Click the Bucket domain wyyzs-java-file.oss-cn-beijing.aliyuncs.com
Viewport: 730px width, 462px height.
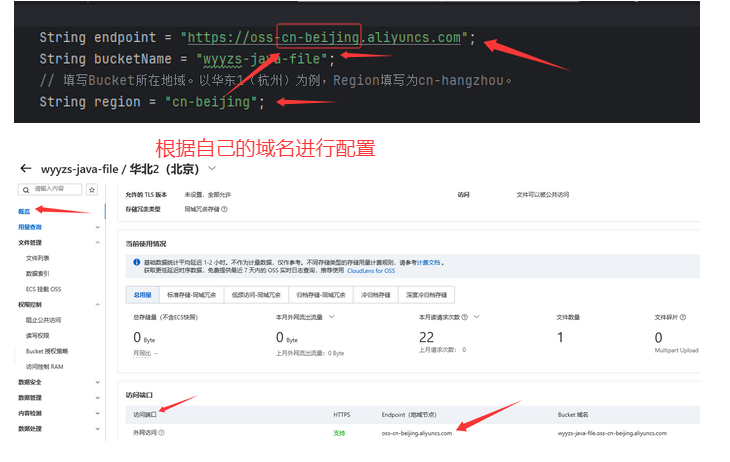(x=612, y=433)
